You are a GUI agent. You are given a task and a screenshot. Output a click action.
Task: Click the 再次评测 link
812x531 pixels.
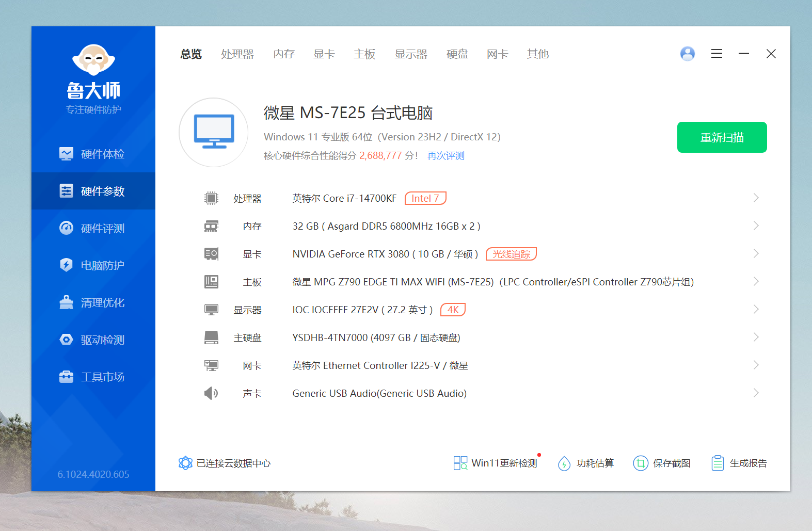coord(446,156)
